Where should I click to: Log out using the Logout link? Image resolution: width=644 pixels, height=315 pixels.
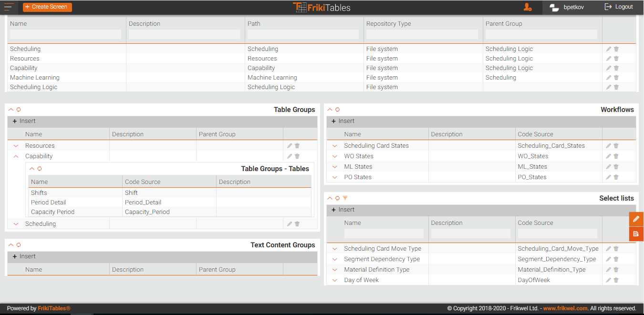pyautogui.click(x=619, y=7)
